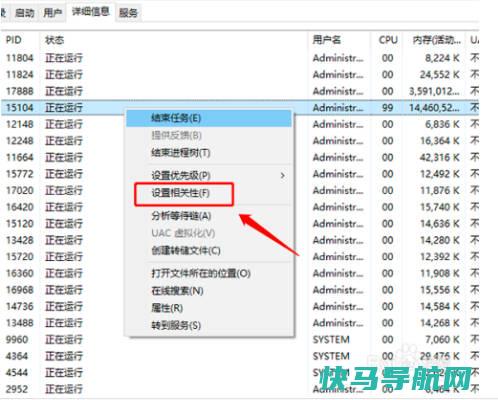The image size is (498, 400).
Task: Open the 启动 tab
Action: point(25,13)
